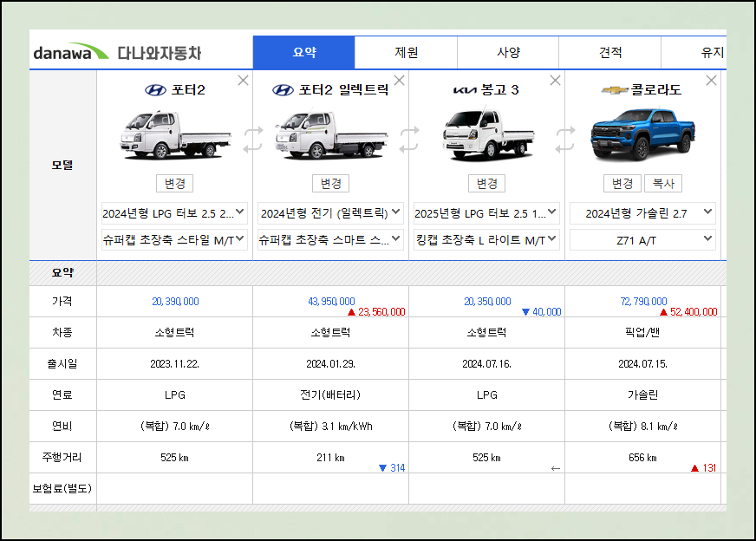
Task: Switch to 사양 tab
Action: 508,52
